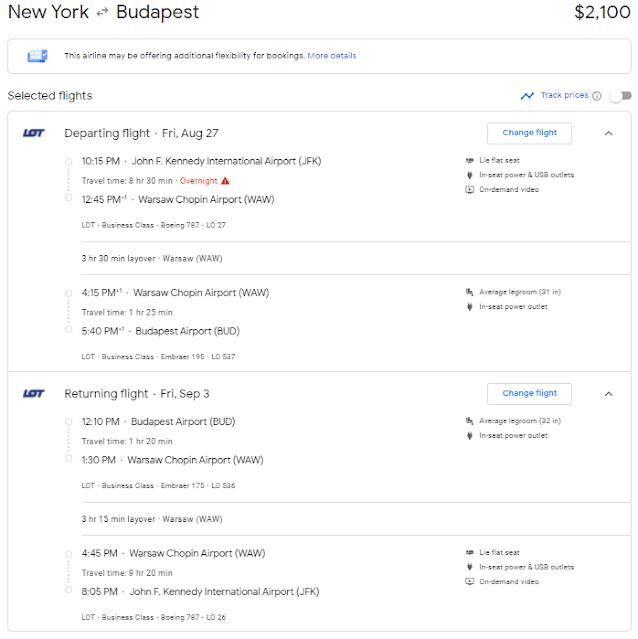The image size is (638, 639).
Task: Click Departing flight · Fri, Aug 27 header
Action: pos(141,133)
